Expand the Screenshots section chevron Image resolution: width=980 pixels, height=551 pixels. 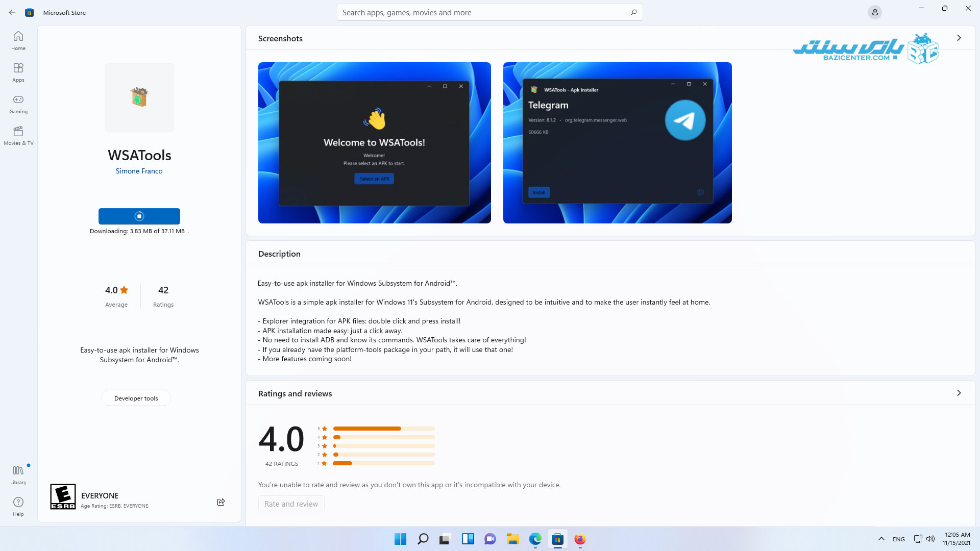[959, 38]
